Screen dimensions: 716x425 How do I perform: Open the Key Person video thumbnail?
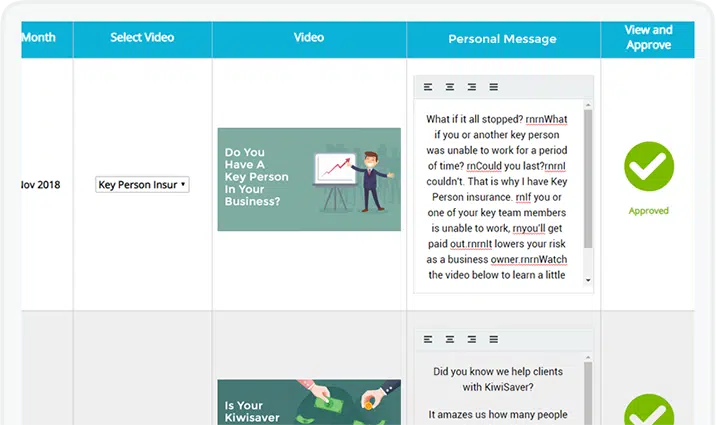pyautogui.click(x=309, y=179)
